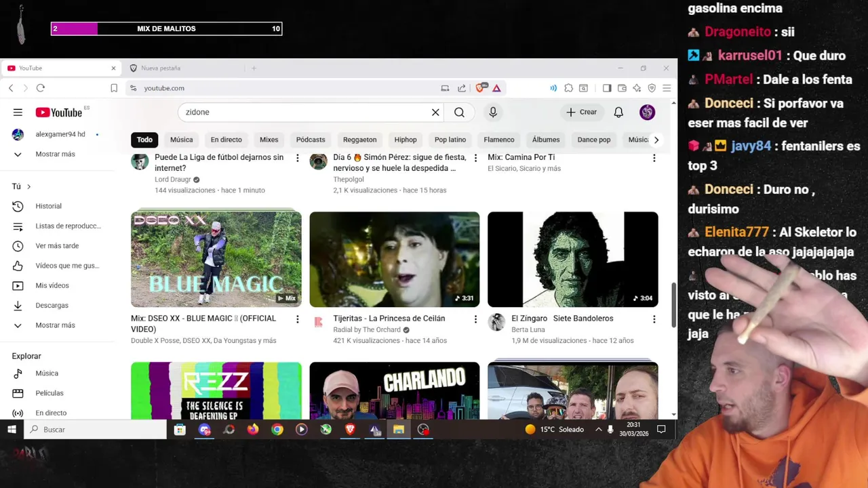Viewport: 868px width, 488px height.
Task: Show hidden system tray icons
Action: point(598,429)
